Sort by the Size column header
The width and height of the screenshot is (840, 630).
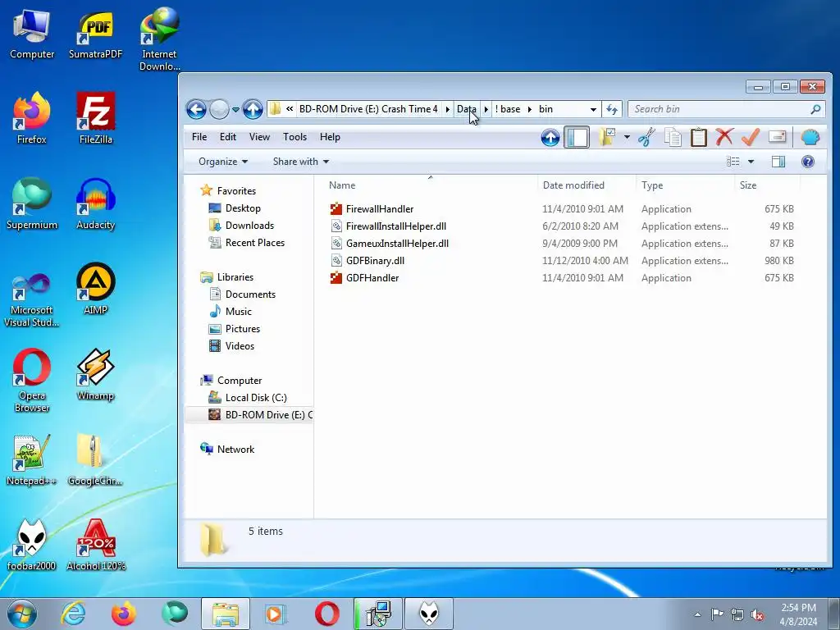(767, 185)
